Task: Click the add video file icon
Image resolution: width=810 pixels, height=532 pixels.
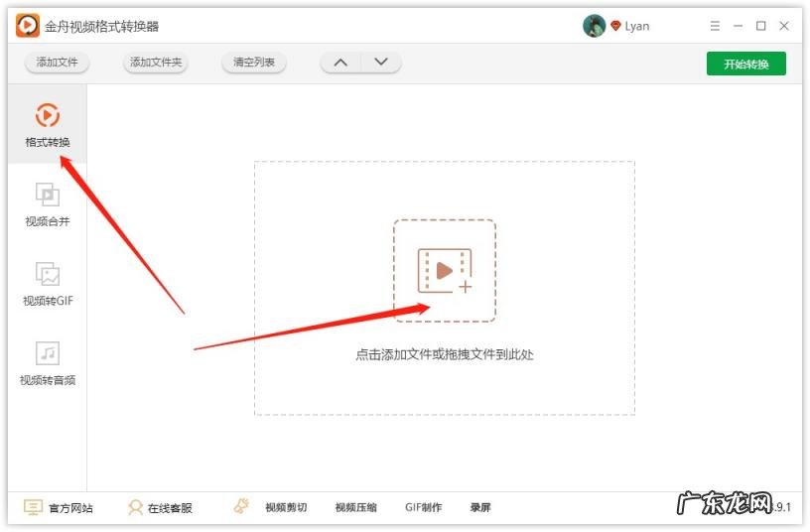Action: [x=445, y=271]
